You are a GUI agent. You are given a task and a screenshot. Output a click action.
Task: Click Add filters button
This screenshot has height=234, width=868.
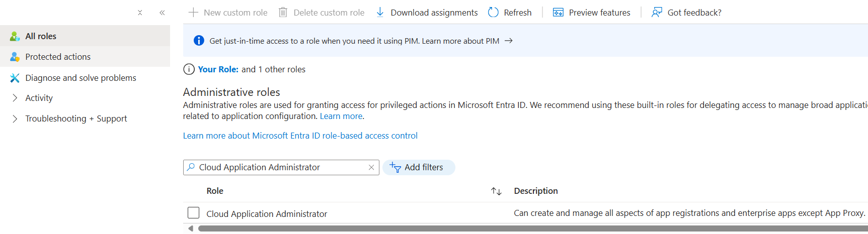click(419, 167)
